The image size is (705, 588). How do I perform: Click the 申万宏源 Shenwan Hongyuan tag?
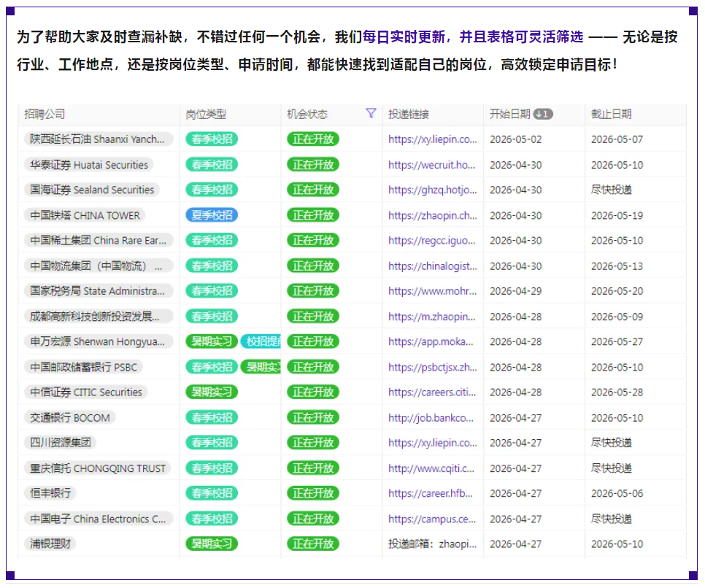(x=98, y=341)
